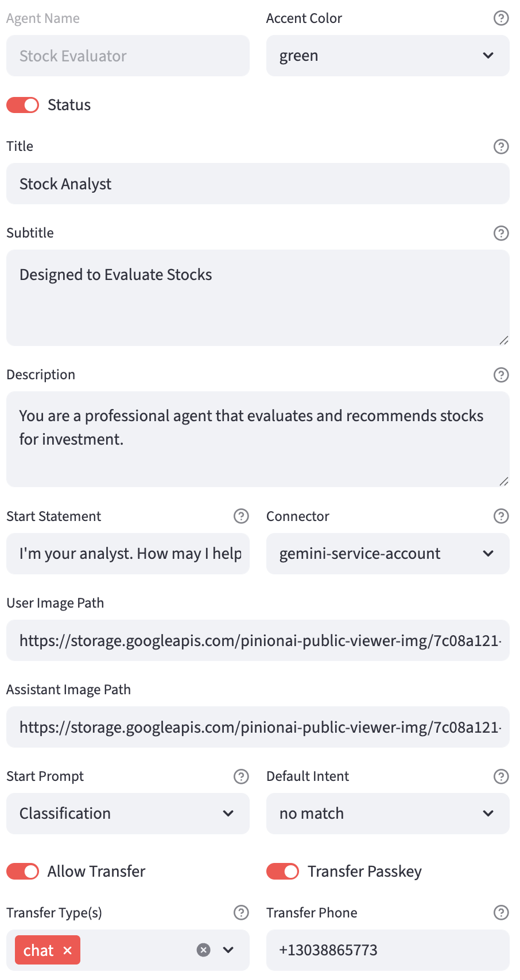Open the Subtitle help tooltip icon
The image size is (520, 980).
click(x=500, y=233)
